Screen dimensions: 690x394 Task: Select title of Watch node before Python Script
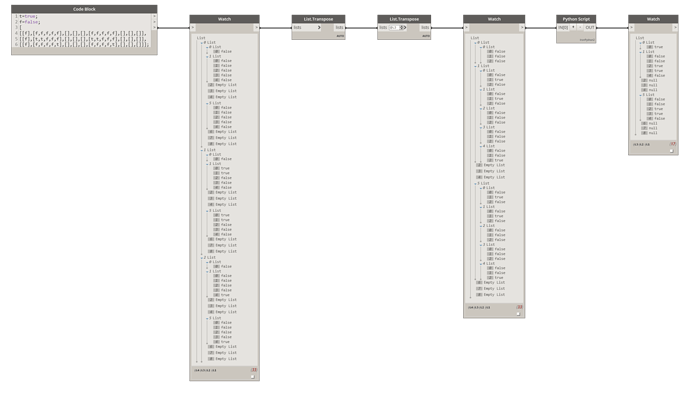click(x=494, y=19)
